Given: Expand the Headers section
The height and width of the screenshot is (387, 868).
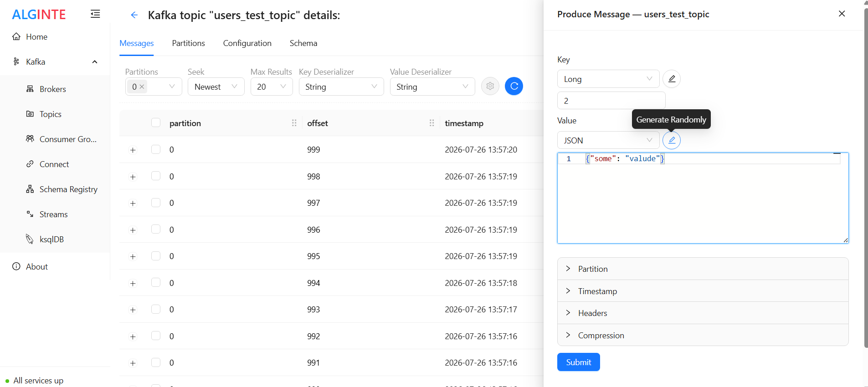Looking at the screenshot, I should coord(703,313).
